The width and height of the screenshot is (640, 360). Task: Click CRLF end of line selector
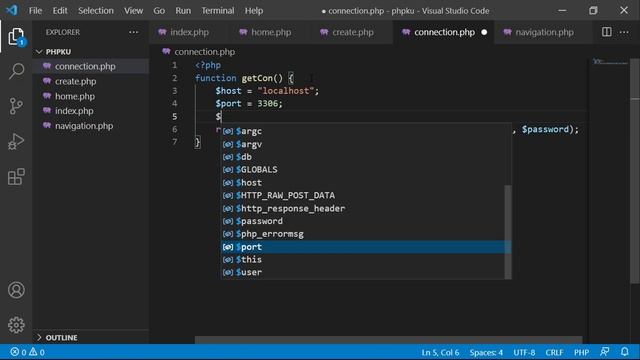coord(554,352)
